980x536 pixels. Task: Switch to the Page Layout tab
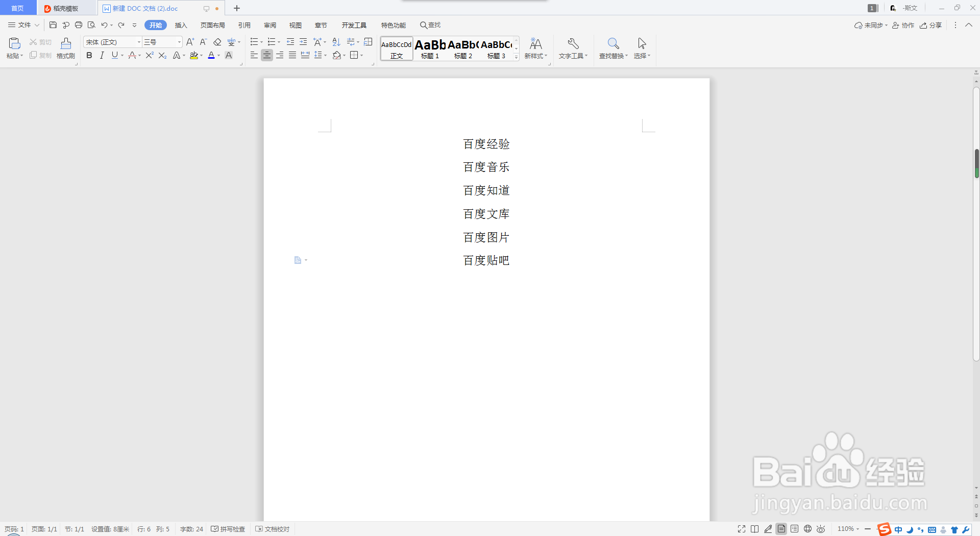click(213, 25)
